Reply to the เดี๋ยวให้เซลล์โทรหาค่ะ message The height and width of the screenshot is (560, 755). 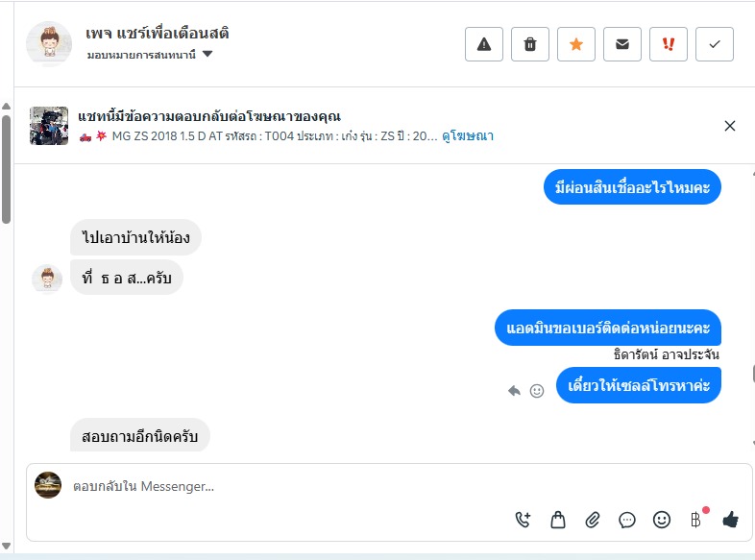[514, 390]
